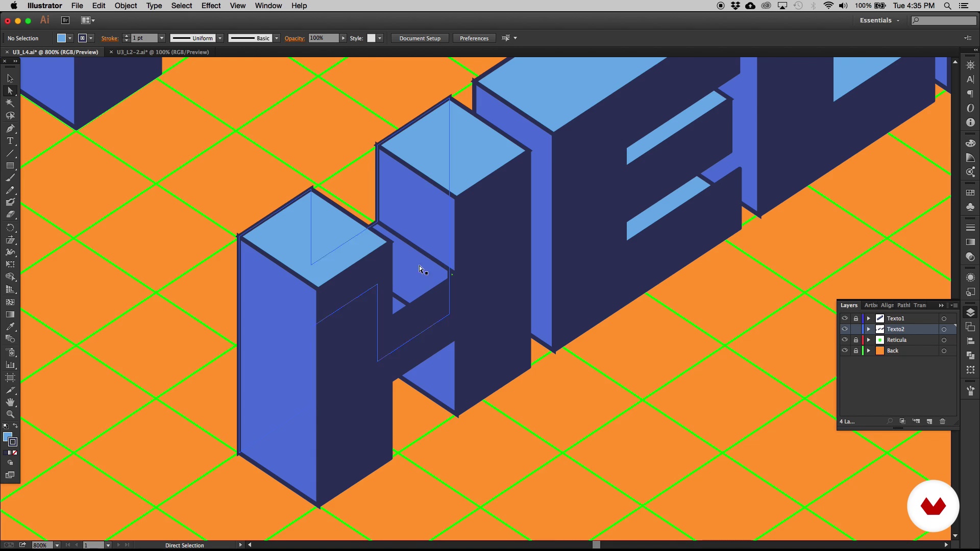980x551 pixels.
Task: Select the Rectangle tool
Action: 10,166
